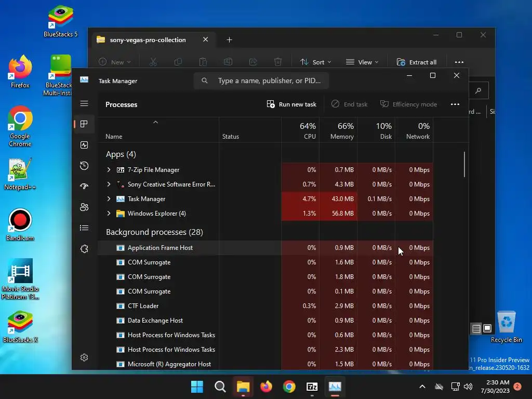Expand Windows Explorer (4) process group

[109, 214]
